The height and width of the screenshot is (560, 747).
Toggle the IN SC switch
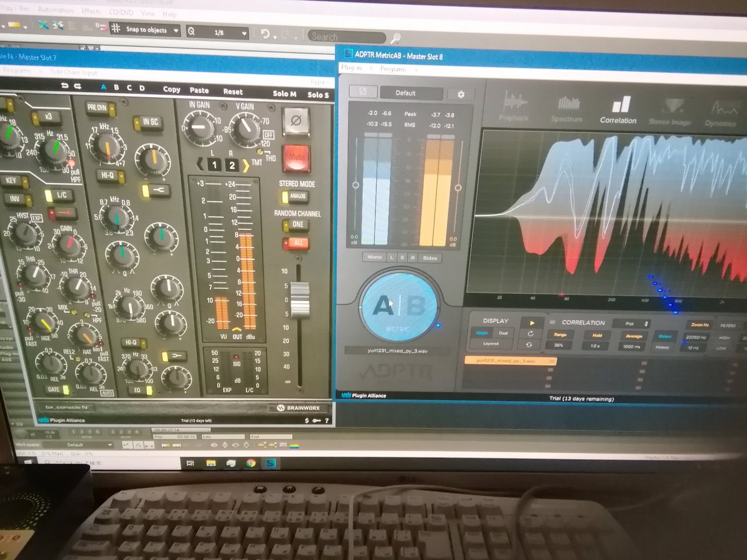(x=148, y=123)
